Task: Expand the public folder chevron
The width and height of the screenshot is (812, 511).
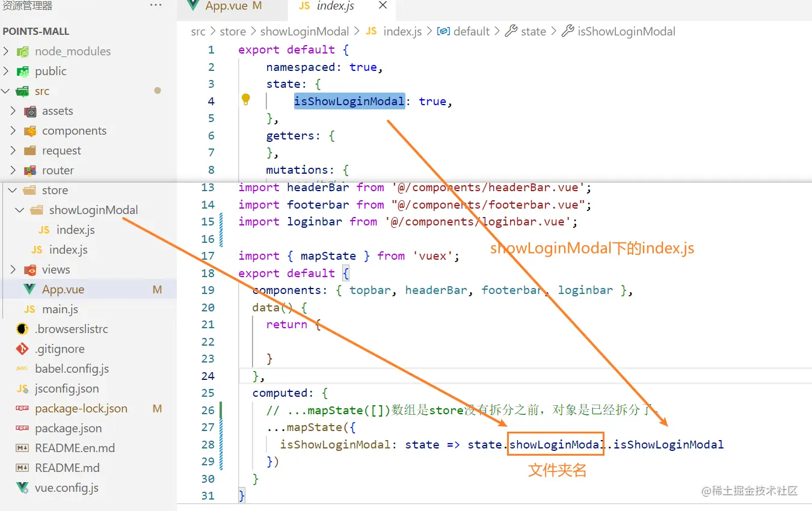Action: click(6, 72)
